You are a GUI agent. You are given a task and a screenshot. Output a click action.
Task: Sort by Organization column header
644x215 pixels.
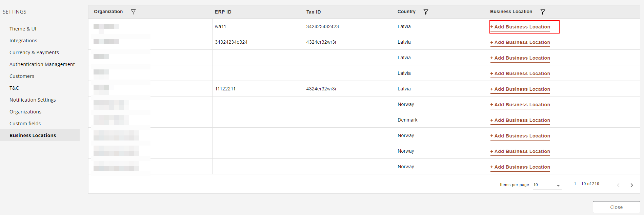point(108,12)
